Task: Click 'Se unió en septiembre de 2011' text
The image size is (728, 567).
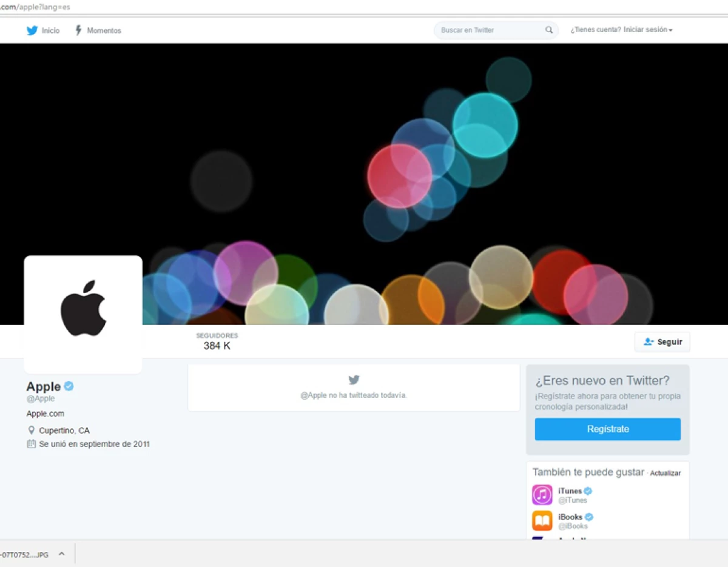Action: coord(95,444)
